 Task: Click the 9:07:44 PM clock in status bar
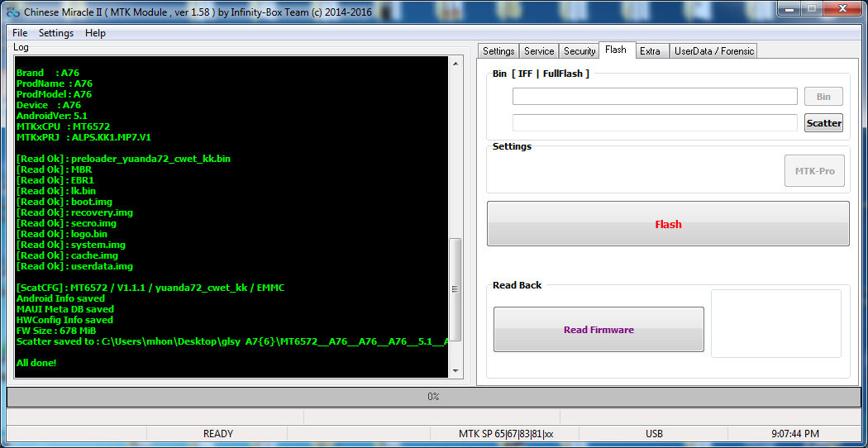coord(794,434)
